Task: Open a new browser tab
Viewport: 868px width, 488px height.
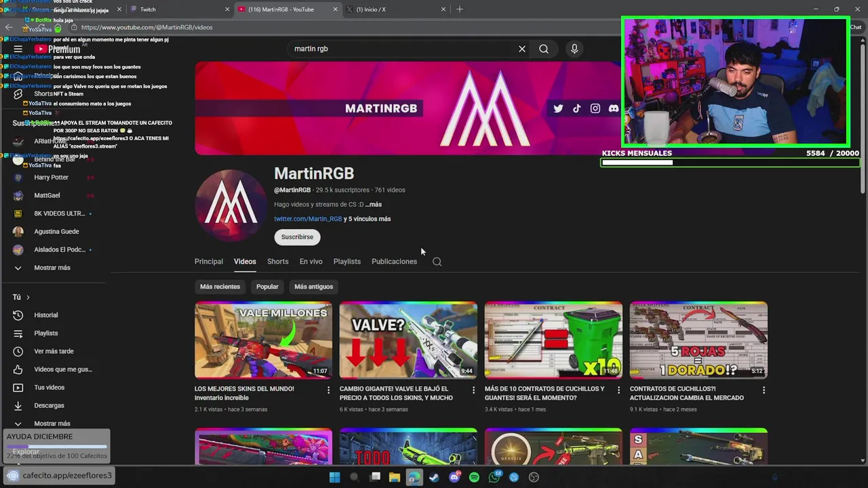Action: click(x=460, y=9)
